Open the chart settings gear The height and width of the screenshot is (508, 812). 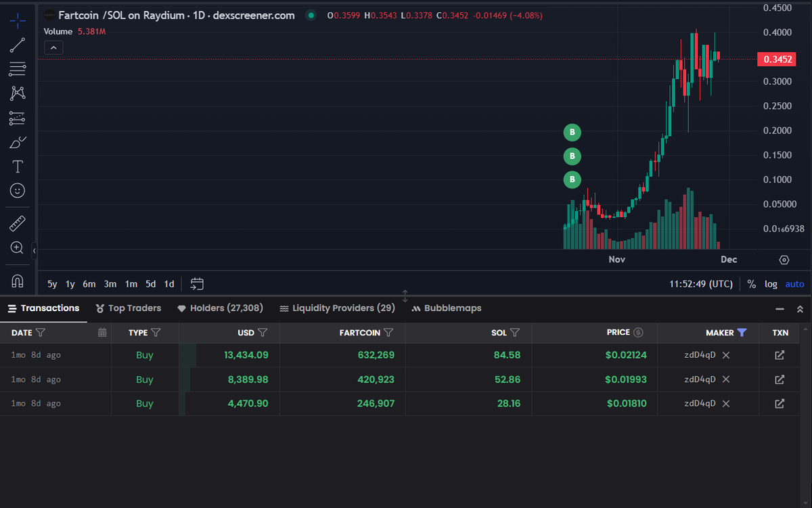pos(784,260)
